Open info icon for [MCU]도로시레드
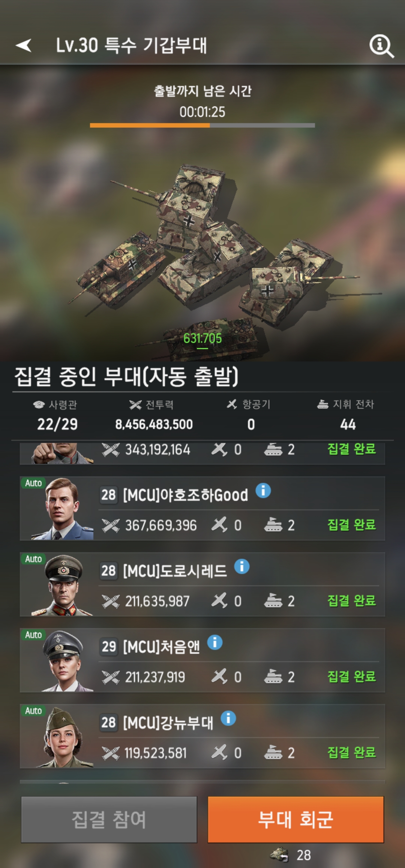This screenshot has width=405, height=868. pos(242,566)
